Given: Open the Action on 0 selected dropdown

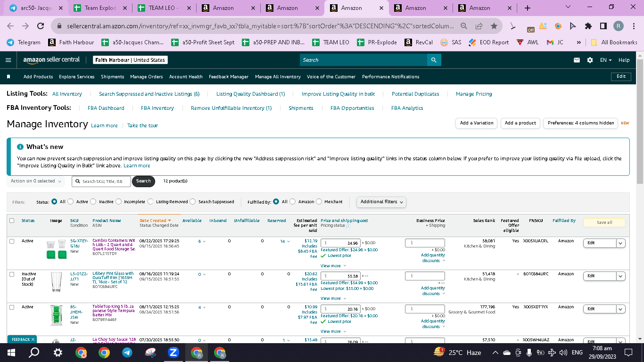Looking at the screenshot, I should [35, 181].
